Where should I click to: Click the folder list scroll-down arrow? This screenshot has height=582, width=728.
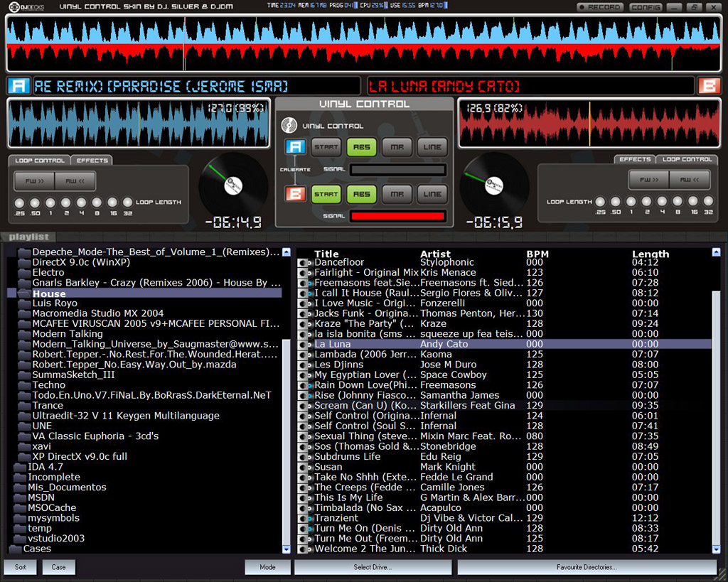(287, 549)
